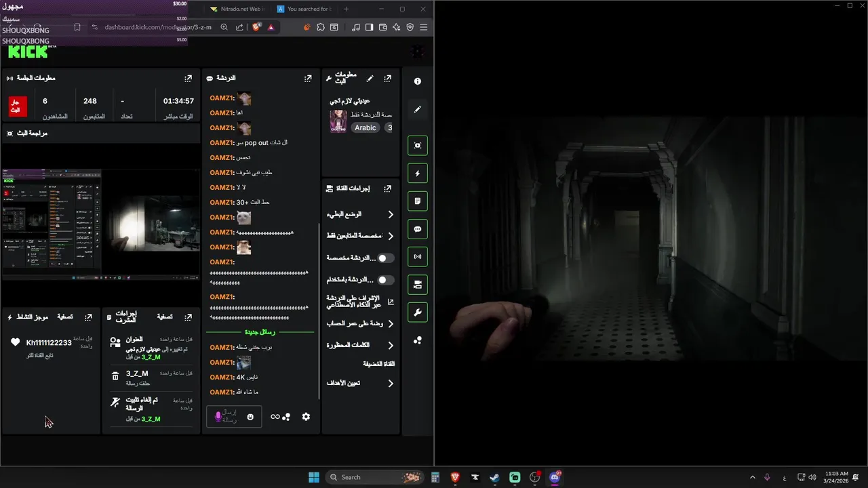The height and width of the screenshot is (488, 868).
Task: Click the share icon in address bar
Action: tap(239, 27)
